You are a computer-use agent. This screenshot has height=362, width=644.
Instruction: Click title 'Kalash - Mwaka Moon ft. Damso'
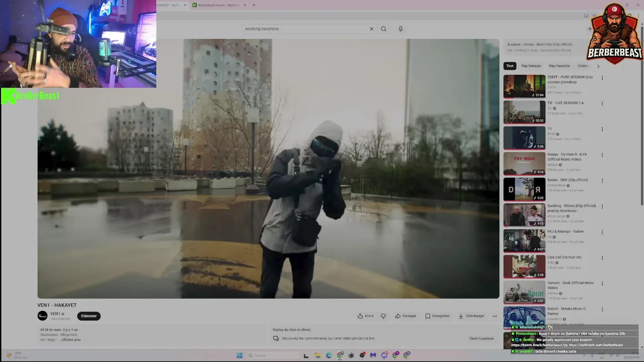point(567,311)
